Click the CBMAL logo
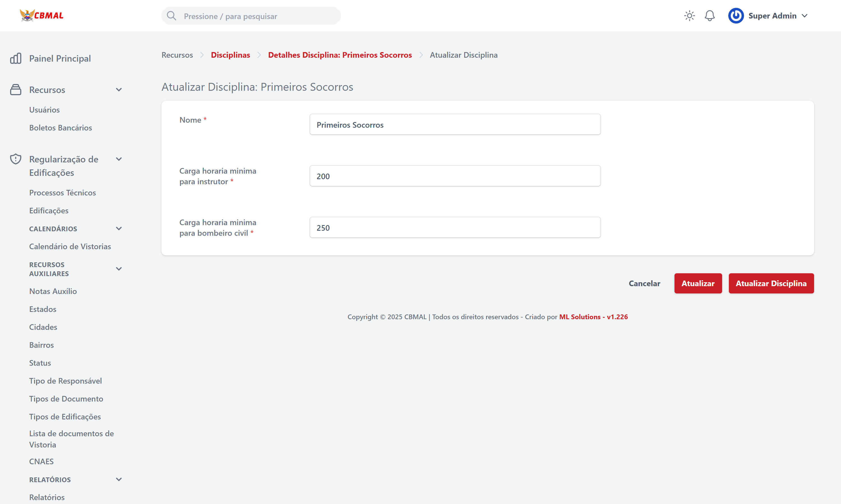The image size is (841, 504). coord(41,16)
